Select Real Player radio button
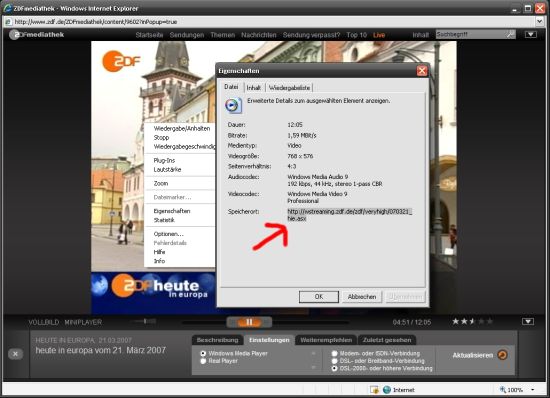The width and height of the screenshot is (550, 398). [x=203, y=361]
